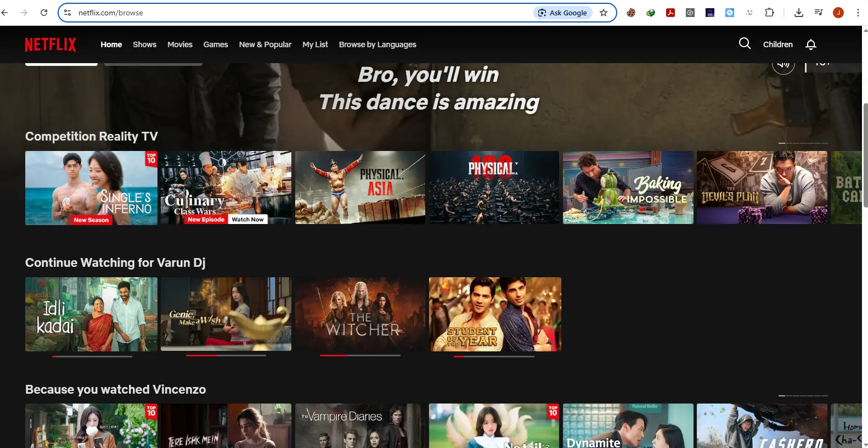Screen dimensions: 868x448
Task: Open the green globe download manager extension
Action: click(x=651, y=13)
